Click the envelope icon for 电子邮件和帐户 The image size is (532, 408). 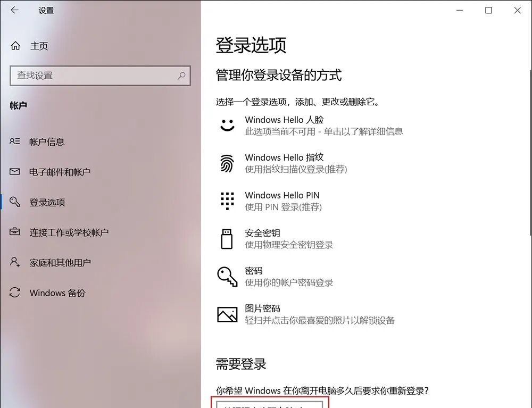(x=14, y=172)
